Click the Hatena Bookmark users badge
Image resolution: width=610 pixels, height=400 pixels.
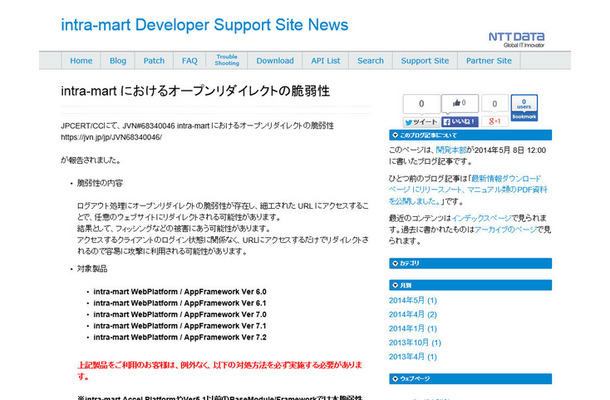[524, 107]
